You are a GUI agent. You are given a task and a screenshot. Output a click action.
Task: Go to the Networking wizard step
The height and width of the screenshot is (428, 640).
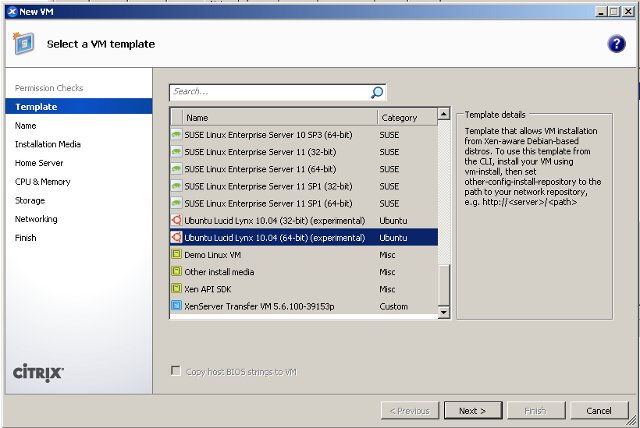[36, 219]
